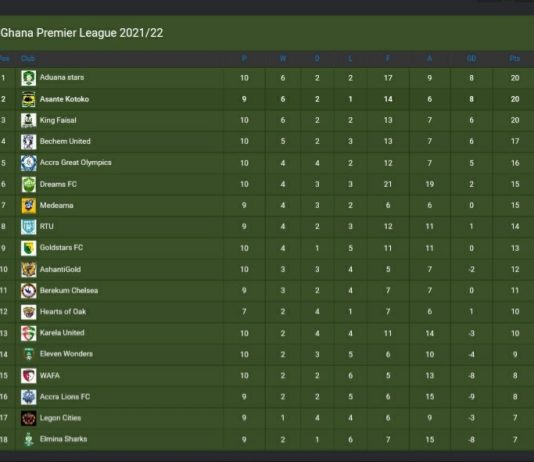Screen dimensions: 534x462
Task: Click the Medeama yellow club badge
Action: [29, 205]
